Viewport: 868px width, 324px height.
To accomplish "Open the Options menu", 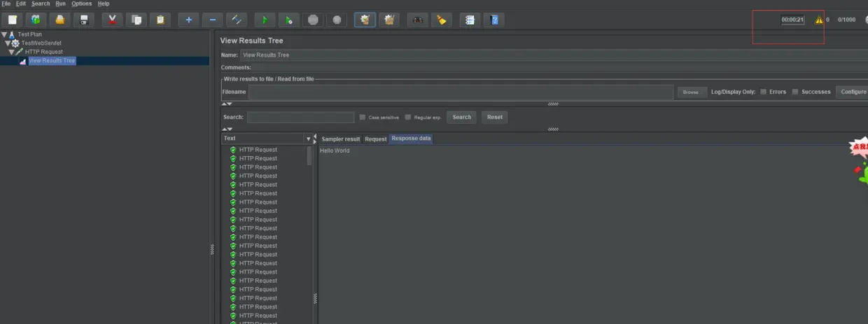I will 81,3.
